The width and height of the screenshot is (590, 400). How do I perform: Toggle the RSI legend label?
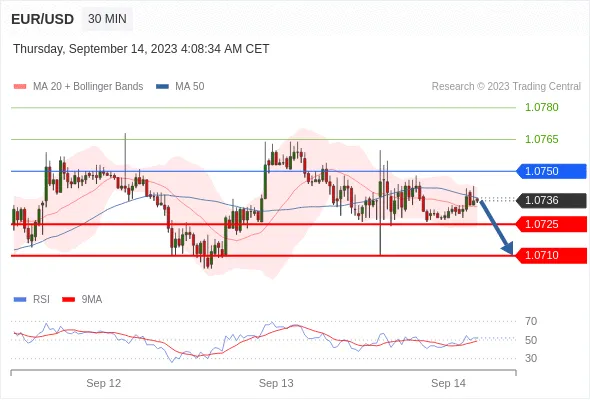click(x=41, y=300)
